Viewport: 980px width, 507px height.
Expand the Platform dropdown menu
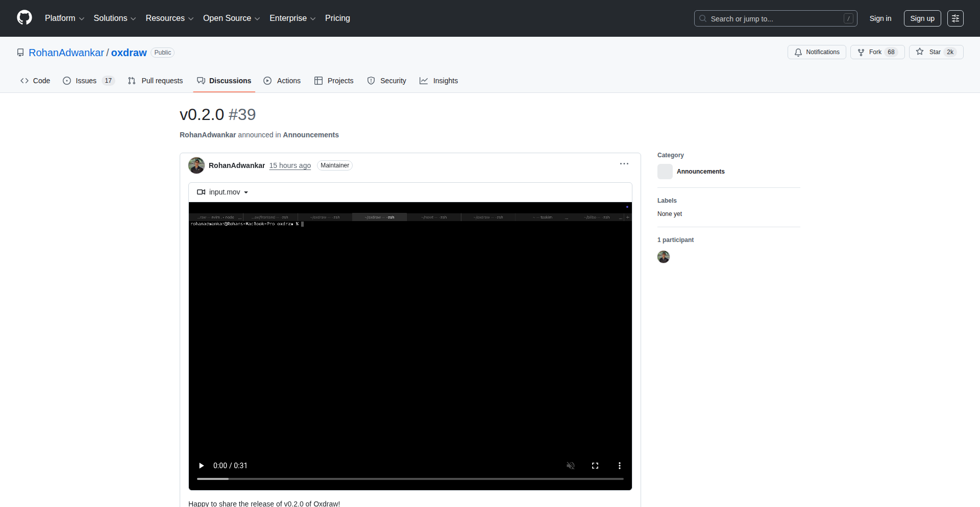tap(64, 18)
